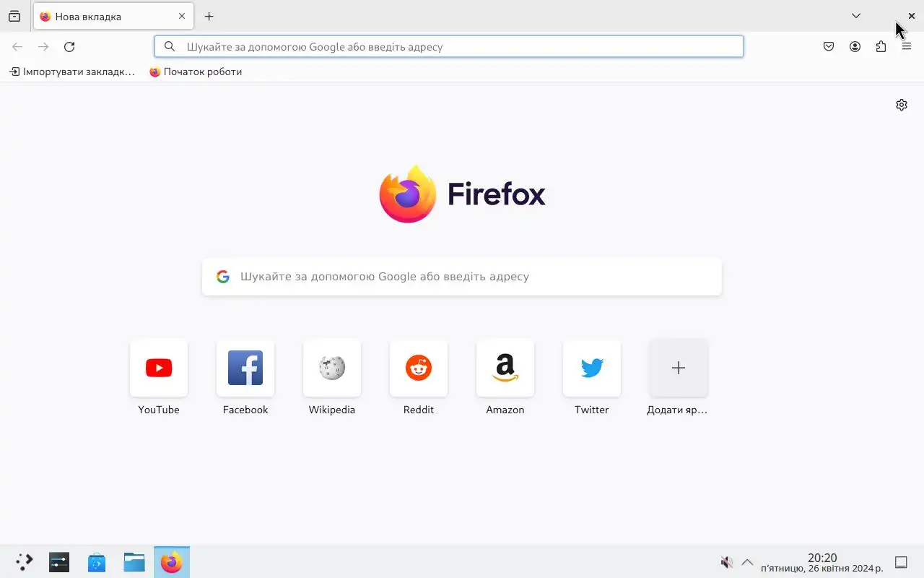The height and width of the screenshot is (578, 924).
Task: Open the Amazon shortcut tile
Action: pyautogui.click(x=505, y=368)
